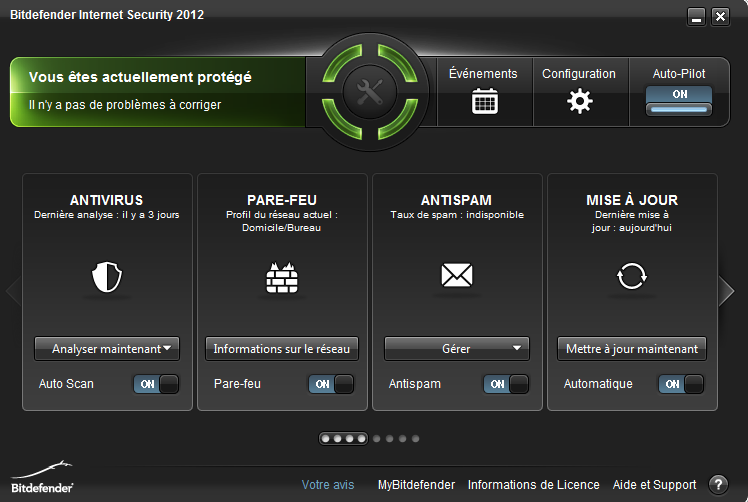Click 'Il n'y a pas de problèmes à corriger'
Image resolution: width=748 pixels, height=502 pixels.
[125, 105]
